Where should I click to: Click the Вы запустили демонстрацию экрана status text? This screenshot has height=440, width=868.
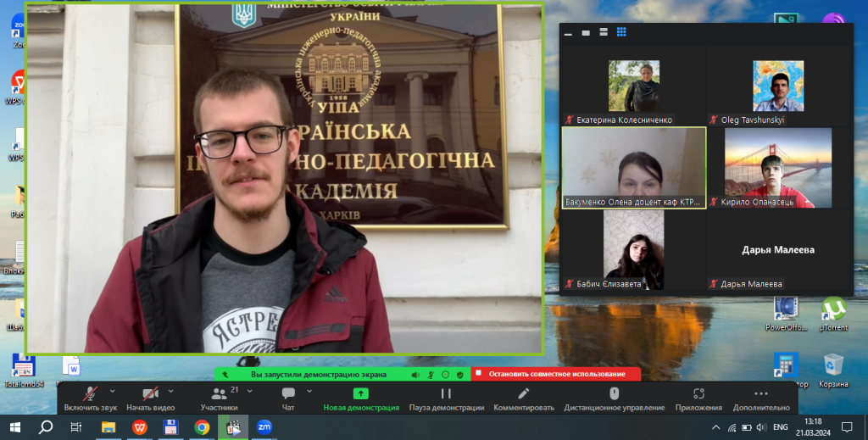[319, 375]
